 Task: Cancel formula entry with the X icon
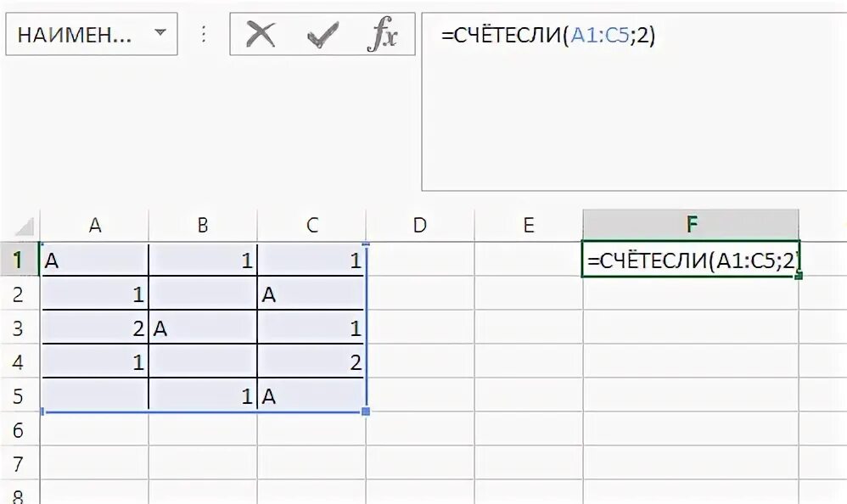(261, 35)
